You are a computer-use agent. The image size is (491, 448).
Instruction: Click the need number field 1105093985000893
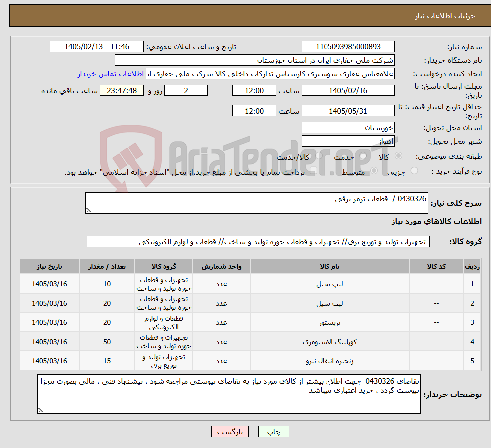pyautogui.click(x=348, y=47)
